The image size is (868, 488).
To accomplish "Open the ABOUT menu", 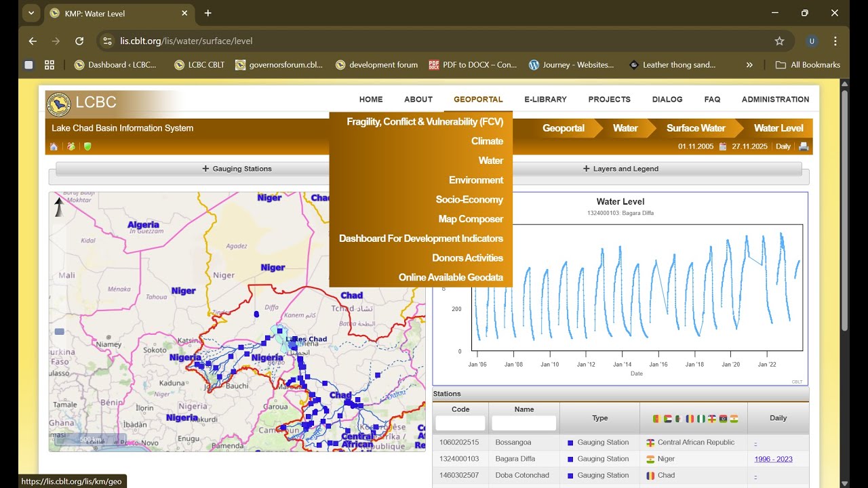I will click(x=418, y=99).
